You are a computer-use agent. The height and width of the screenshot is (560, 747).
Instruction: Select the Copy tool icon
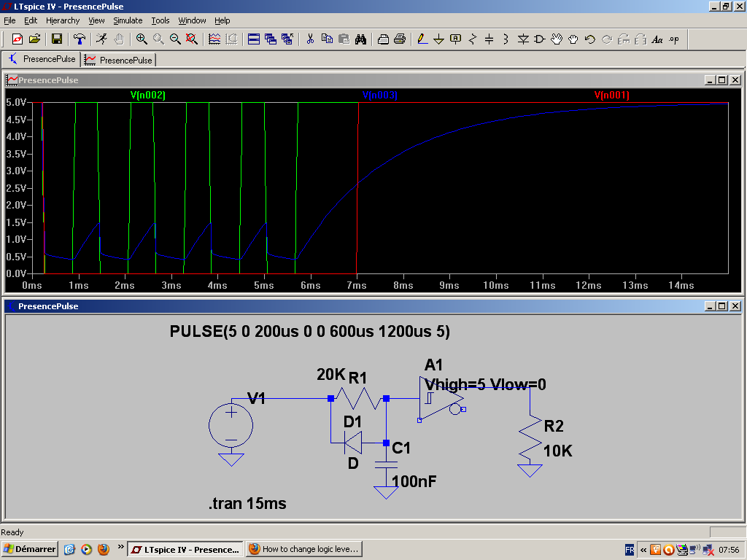click(x=327, y=39)
